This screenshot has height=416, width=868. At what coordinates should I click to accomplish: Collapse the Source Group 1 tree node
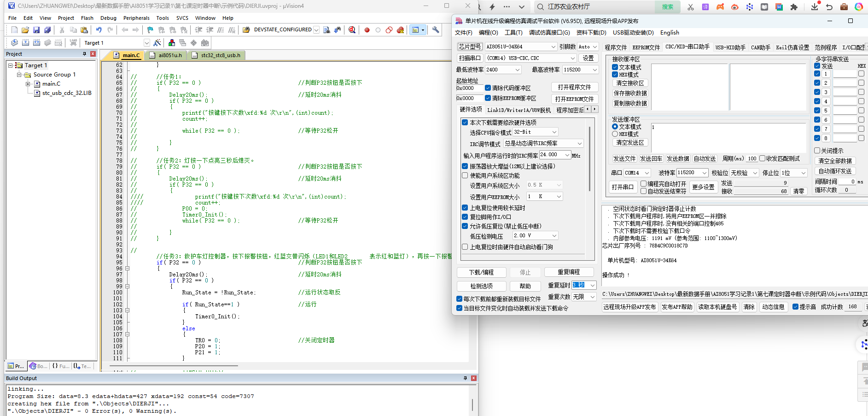point(19,75)
